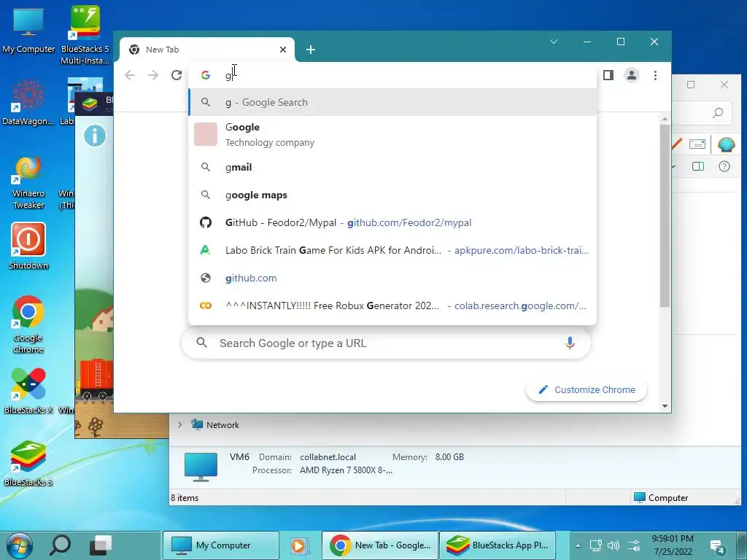The image size is (747, 560).
Task: Click the Chrome forward arrow button
Action: click(x=153, y=75)
